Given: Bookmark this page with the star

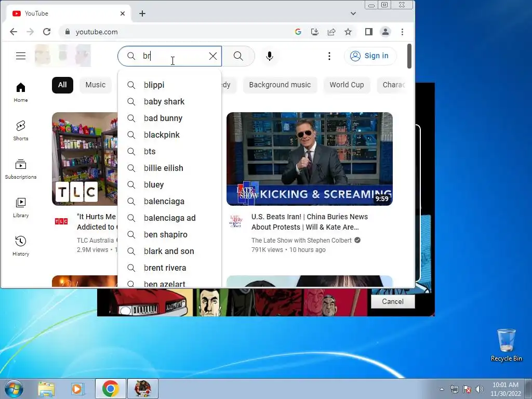Looking at the screenshot, I should click(348, 32).
